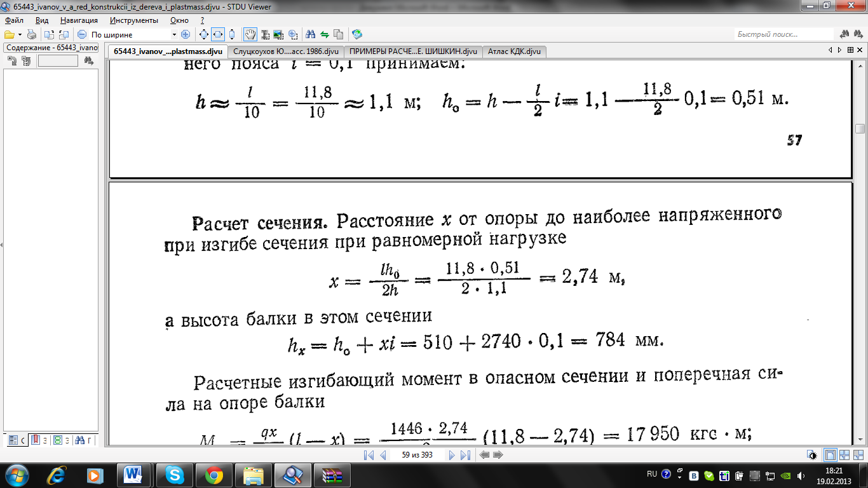The width and height of the screenshot is (868, 488).
Task: Select fit page size mode icon
Action: tap(203, 34)
